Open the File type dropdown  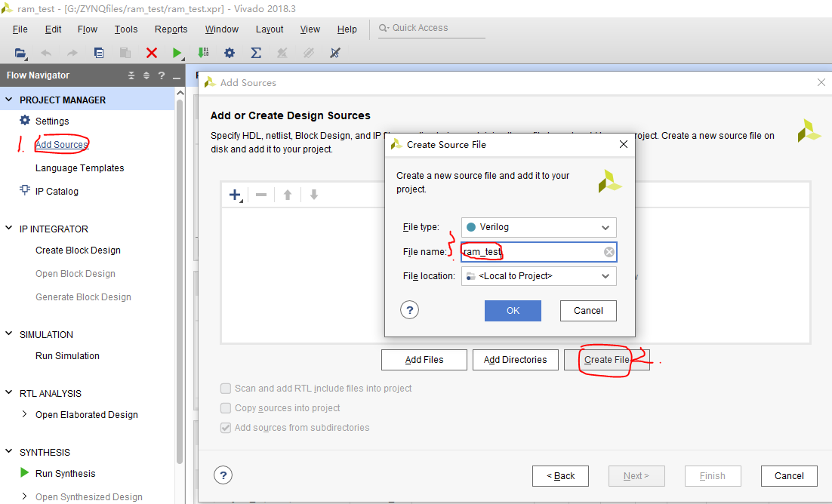point(538,227)
